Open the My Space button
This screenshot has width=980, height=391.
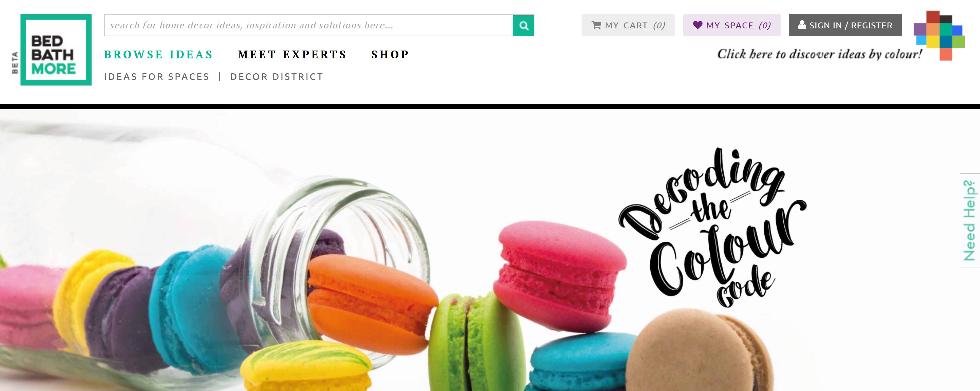[x=732, y=26]
